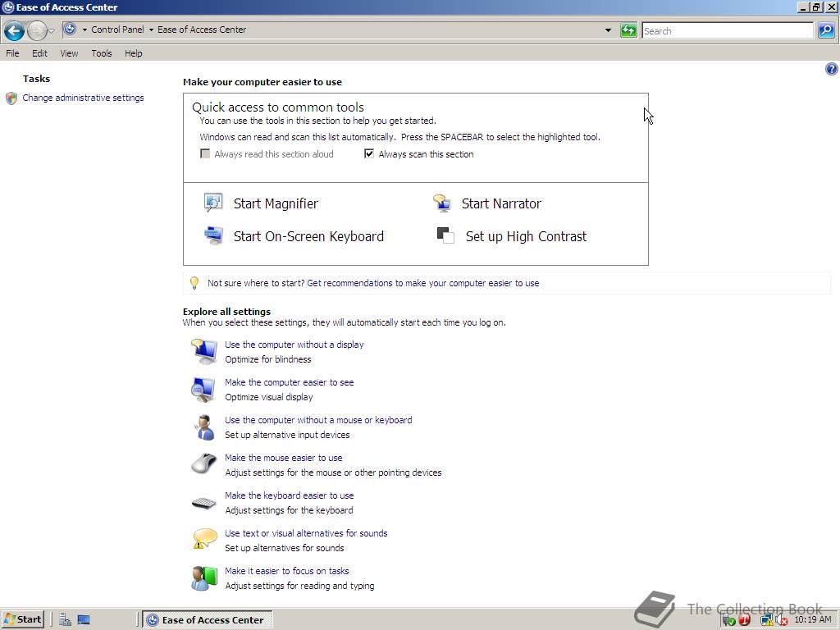Open Make the computer easier to see
Viewport: 840px width, 630px height.
[290, 382]
